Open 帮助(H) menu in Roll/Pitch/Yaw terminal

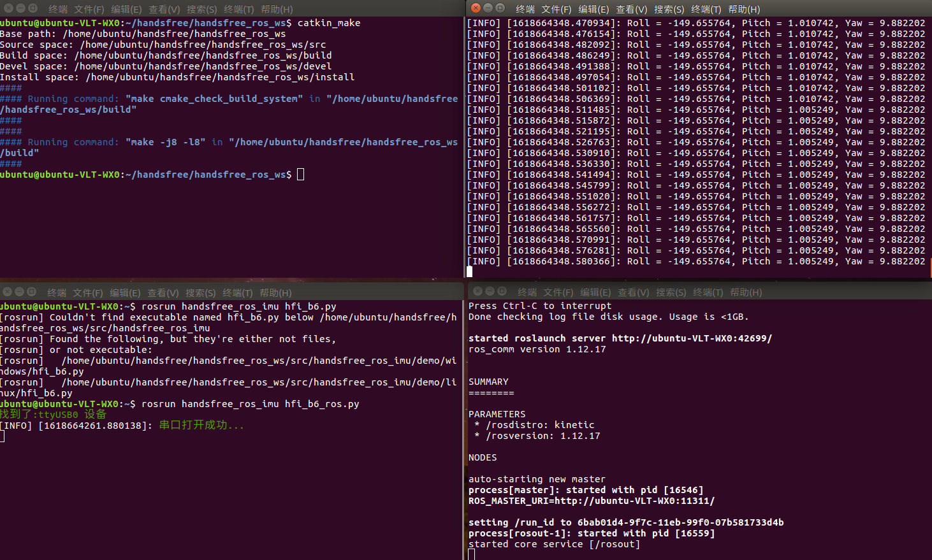(744, 9)
